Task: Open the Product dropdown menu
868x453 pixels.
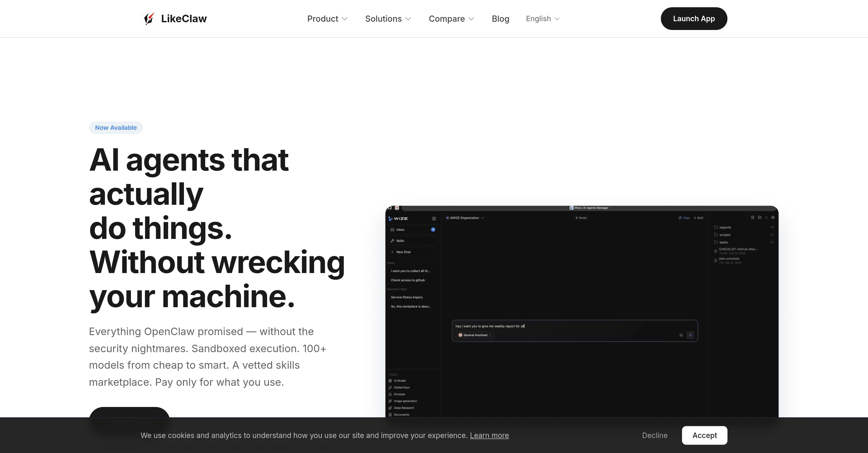Action: point(327,19)
